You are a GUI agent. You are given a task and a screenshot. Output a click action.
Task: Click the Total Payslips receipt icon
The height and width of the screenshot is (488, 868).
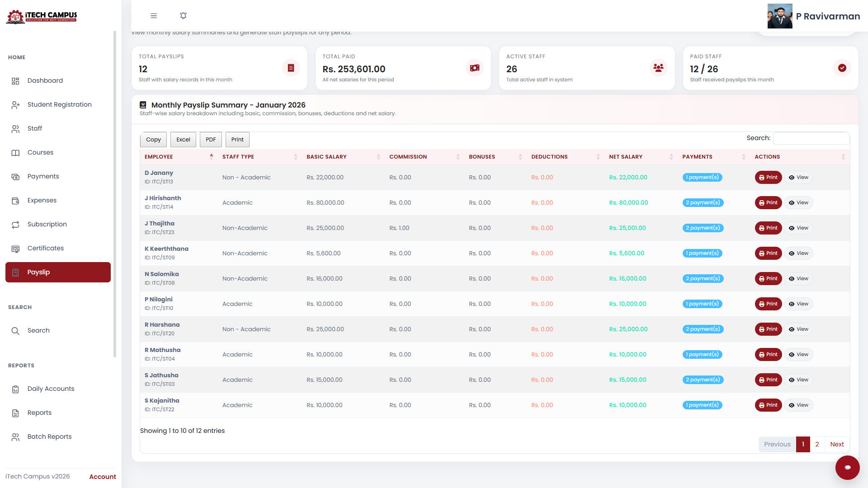[x=291, y=68]
